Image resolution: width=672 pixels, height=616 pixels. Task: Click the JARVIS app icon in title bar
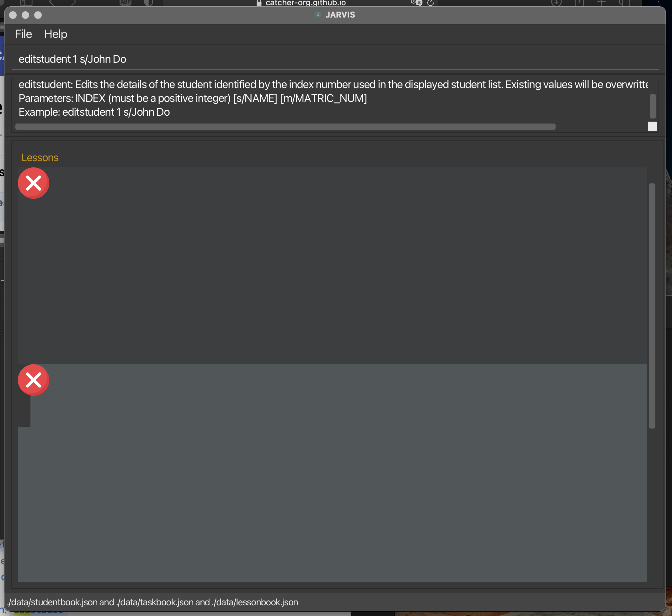coord(317,15)
